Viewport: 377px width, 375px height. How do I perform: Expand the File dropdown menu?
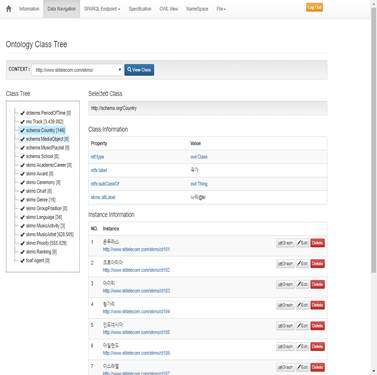(221, 9)
